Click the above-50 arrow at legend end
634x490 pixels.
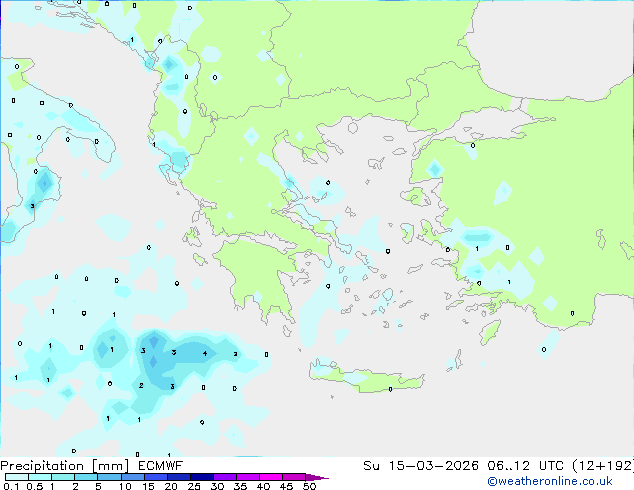click(317, 477)
